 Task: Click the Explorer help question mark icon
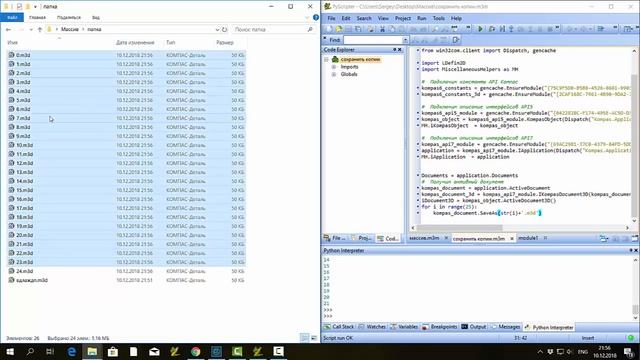316,18
